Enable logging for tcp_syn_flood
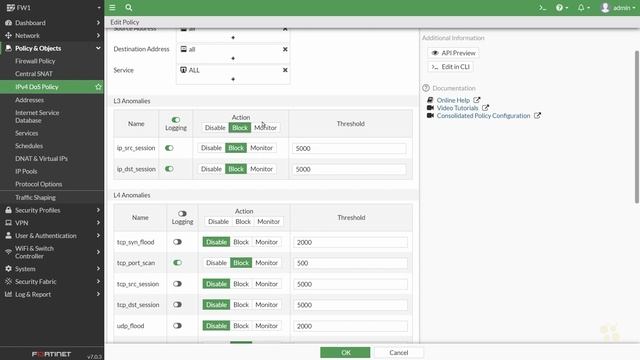This screenshot has width=640, height=360. click(x=177, y=242)
